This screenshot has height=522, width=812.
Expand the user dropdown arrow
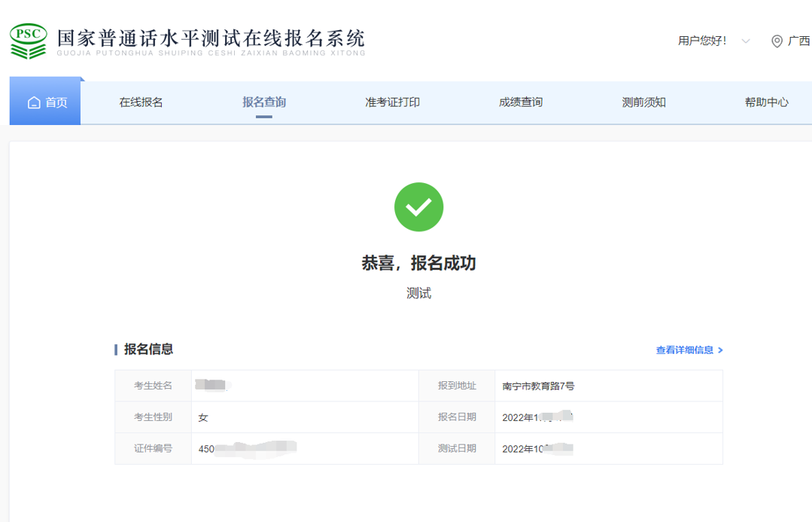[x=745, y=41]
